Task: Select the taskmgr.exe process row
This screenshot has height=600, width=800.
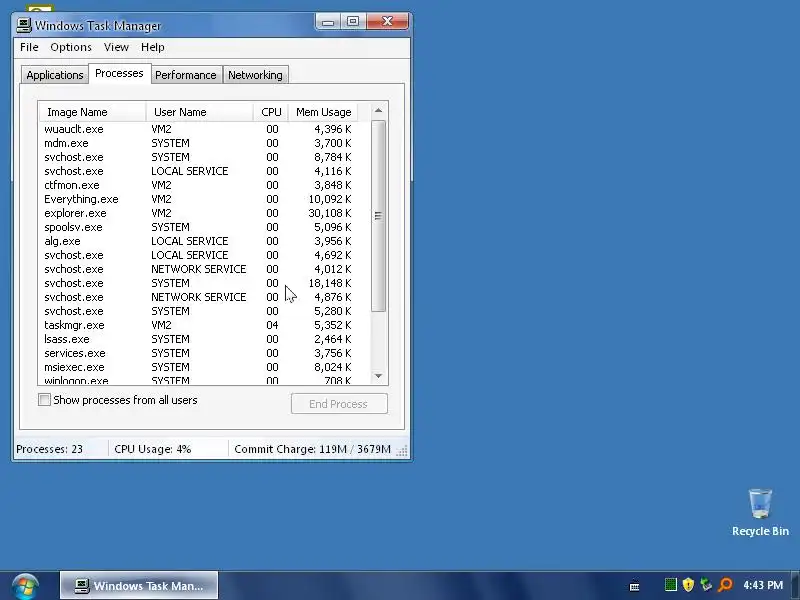Action: [204, 325]
